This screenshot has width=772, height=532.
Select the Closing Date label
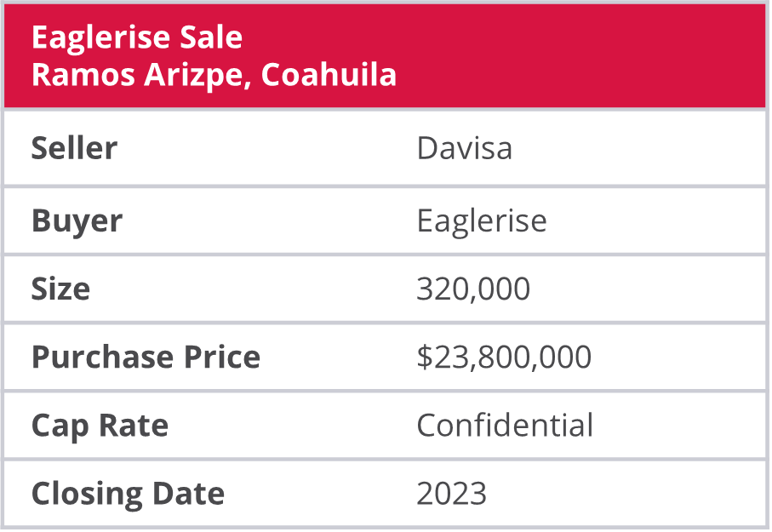(128, 493)
